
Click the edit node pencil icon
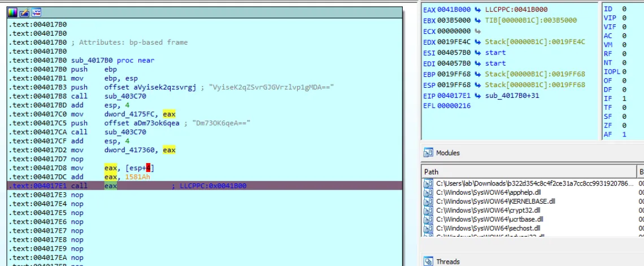pyautogui.click(x=25, y=12)
